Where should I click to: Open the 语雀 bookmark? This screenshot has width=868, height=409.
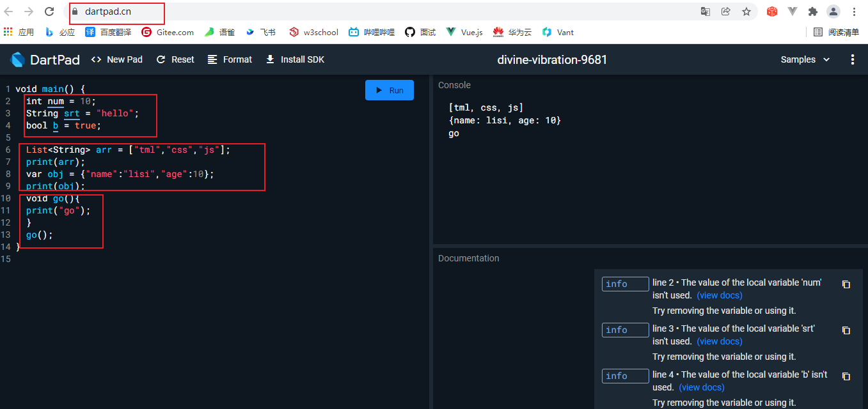point(219,32)
